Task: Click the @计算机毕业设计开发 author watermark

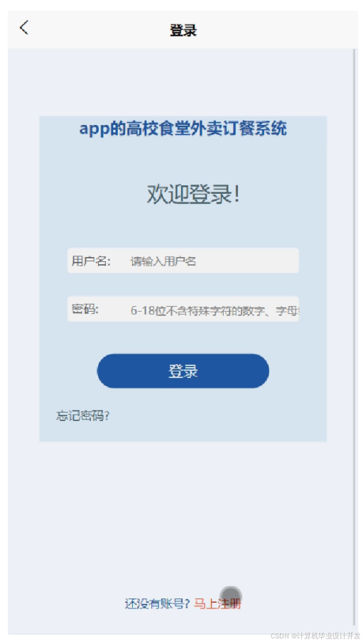Action: click(x=325, y=635)
